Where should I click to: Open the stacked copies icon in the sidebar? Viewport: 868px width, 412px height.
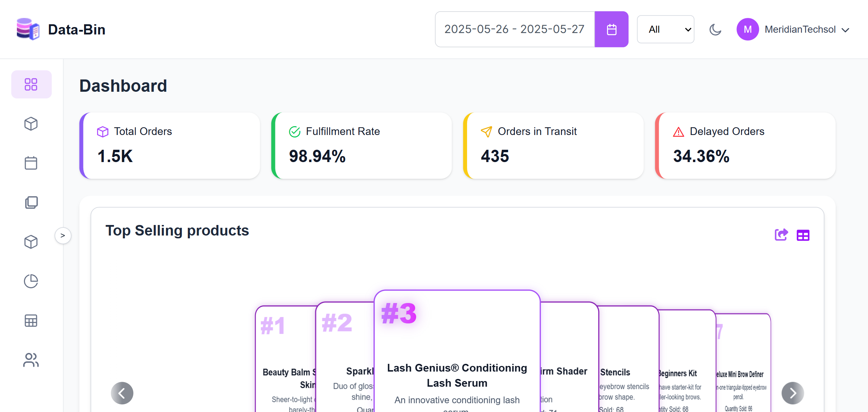pos(31,202)
